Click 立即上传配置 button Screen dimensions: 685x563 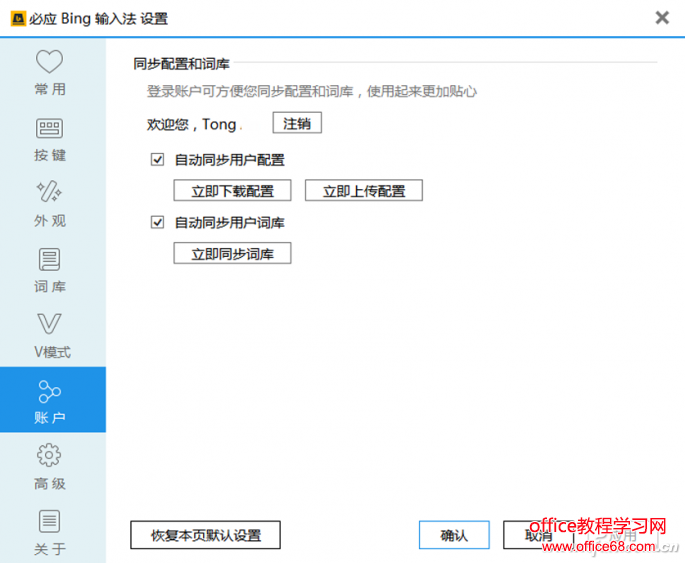(364, 190)
